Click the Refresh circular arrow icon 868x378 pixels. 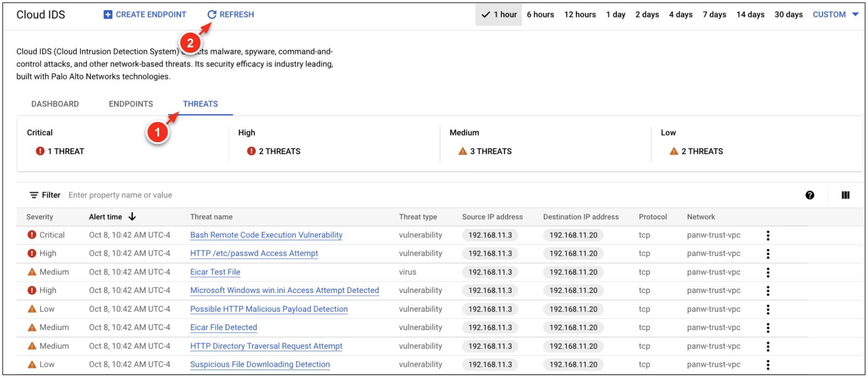[x=212, y=15]
